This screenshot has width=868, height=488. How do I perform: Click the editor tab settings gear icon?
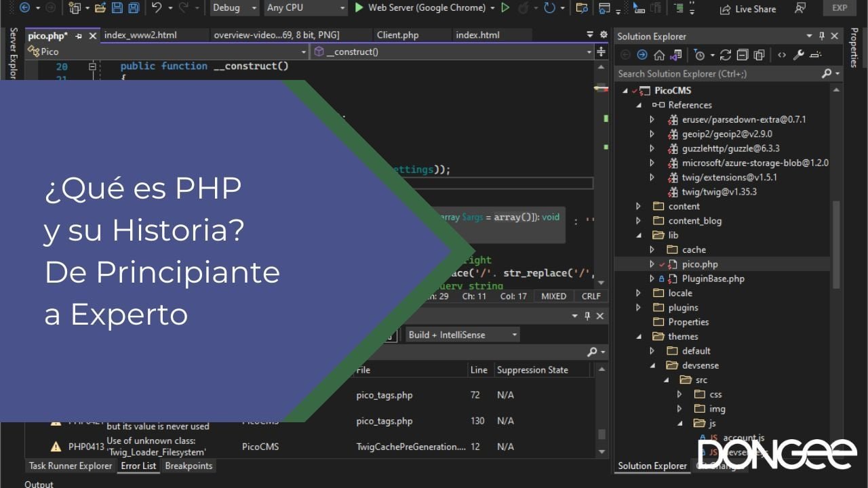click(604, 35)
